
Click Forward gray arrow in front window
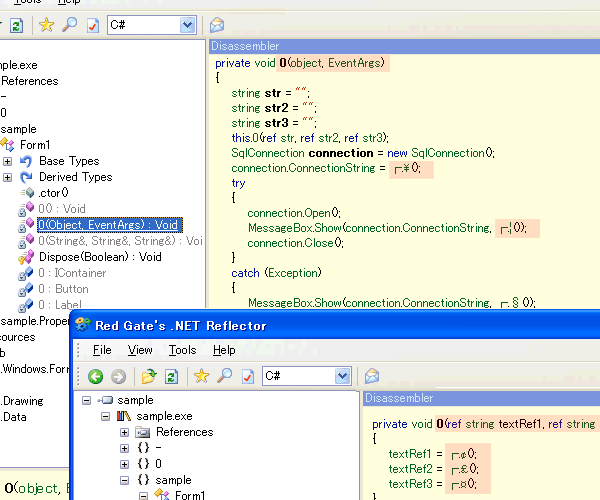pos(118,376)
